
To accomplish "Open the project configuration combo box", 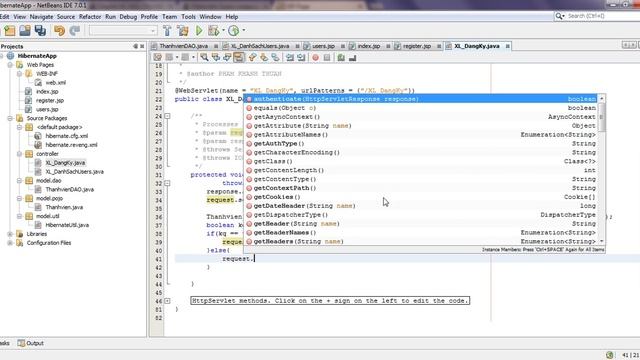I will click(123, 31).
